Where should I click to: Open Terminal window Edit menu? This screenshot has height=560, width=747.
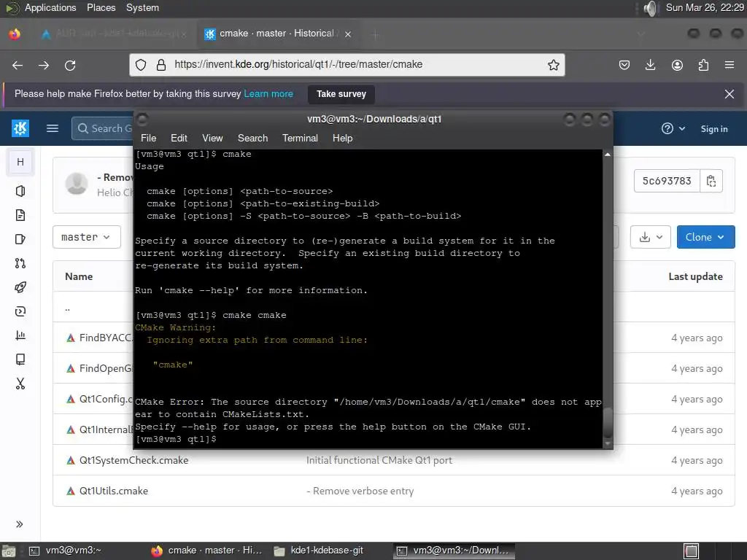click(x=179, y=138)
